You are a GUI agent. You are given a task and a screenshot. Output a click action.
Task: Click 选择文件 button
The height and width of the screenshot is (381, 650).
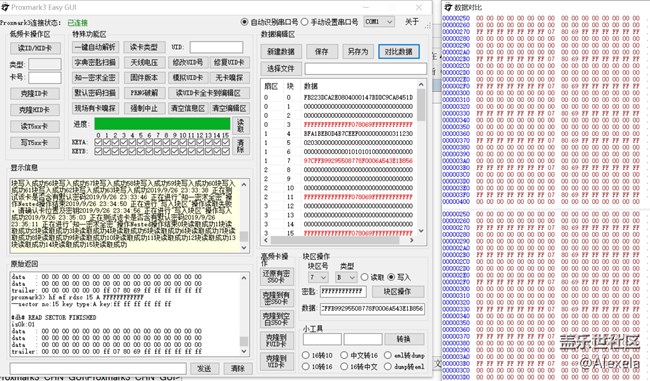281,68
